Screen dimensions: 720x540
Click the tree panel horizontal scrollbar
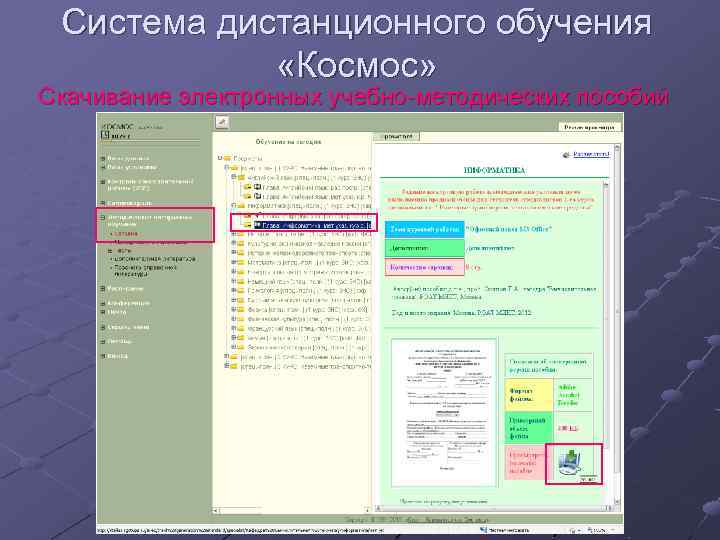291,510
